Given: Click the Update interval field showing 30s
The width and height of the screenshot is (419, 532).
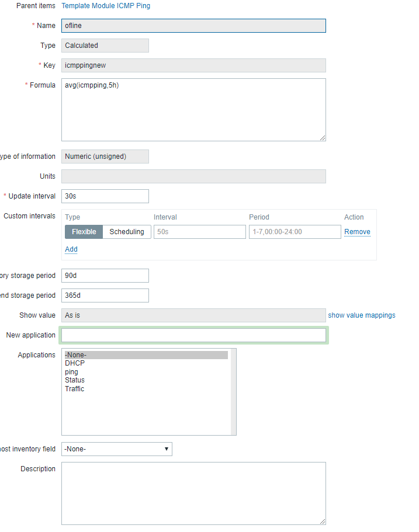Looking at the screenshot, I should tap(105, 196).
